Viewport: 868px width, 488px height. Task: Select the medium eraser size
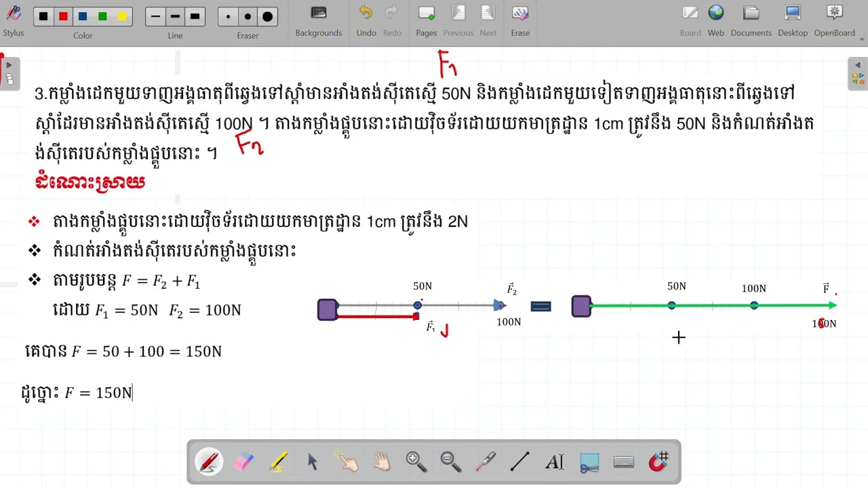click(x=248, y=16)
